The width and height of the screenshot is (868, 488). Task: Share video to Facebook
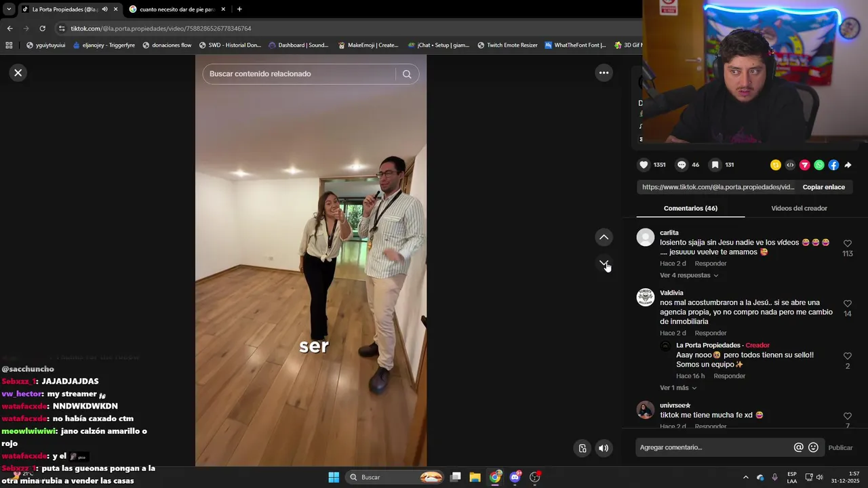click(833, 165)
